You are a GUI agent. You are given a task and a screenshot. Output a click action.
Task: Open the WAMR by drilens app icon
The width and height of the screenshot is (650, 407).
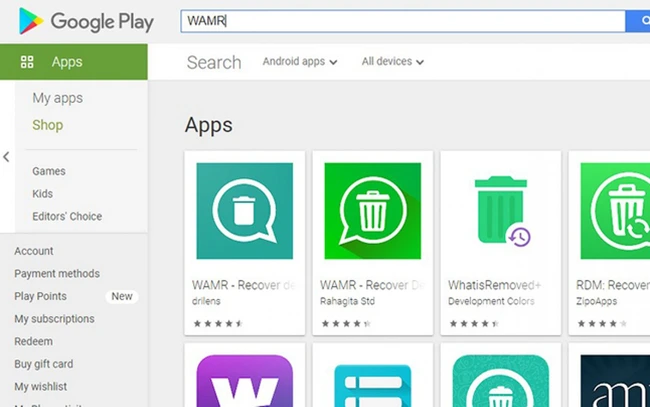coord(245,211)
